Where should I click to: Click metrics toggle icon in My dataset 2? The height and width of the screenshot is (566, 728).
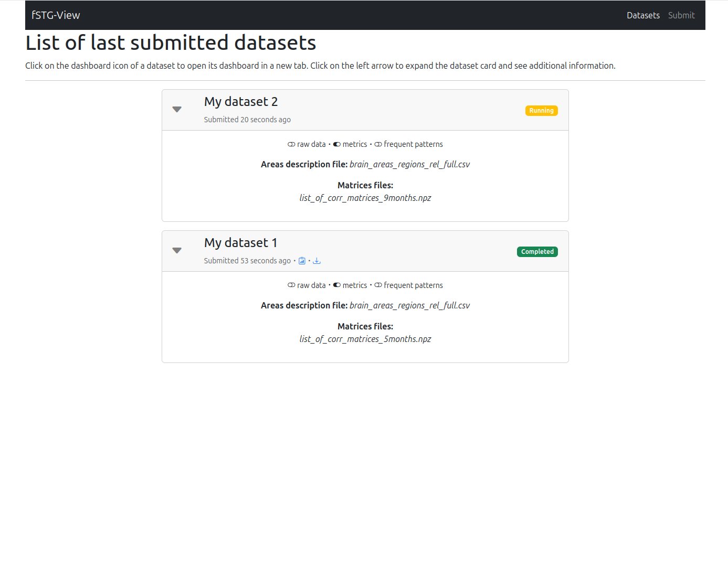coord(337,144)
